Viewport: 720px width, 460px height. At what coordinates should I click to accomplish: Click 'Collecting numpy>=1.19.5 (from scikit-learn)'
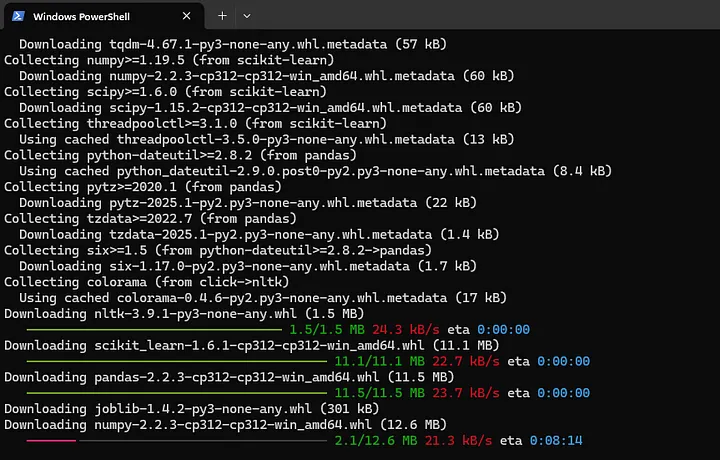[169, 60]
